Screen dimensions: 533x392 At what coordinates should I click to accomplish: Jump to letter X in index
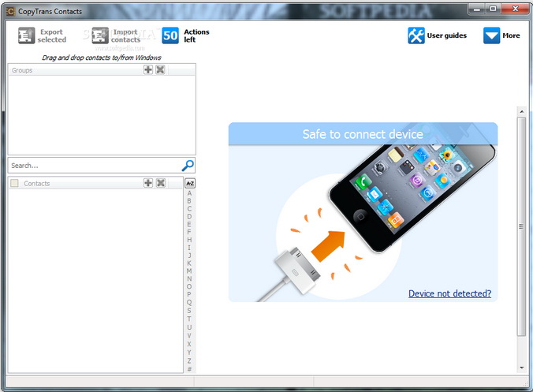coord(189,344)
